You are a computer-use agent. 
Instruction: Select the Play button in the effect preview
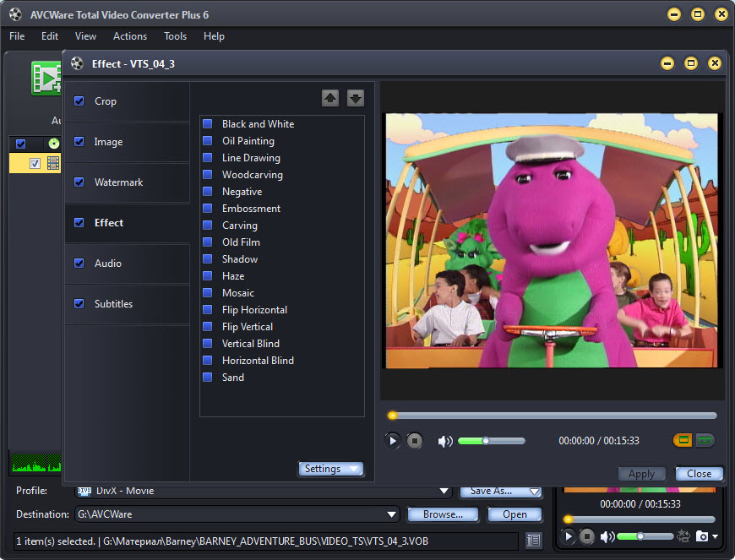pyautogui.click(x=393, y=440)
